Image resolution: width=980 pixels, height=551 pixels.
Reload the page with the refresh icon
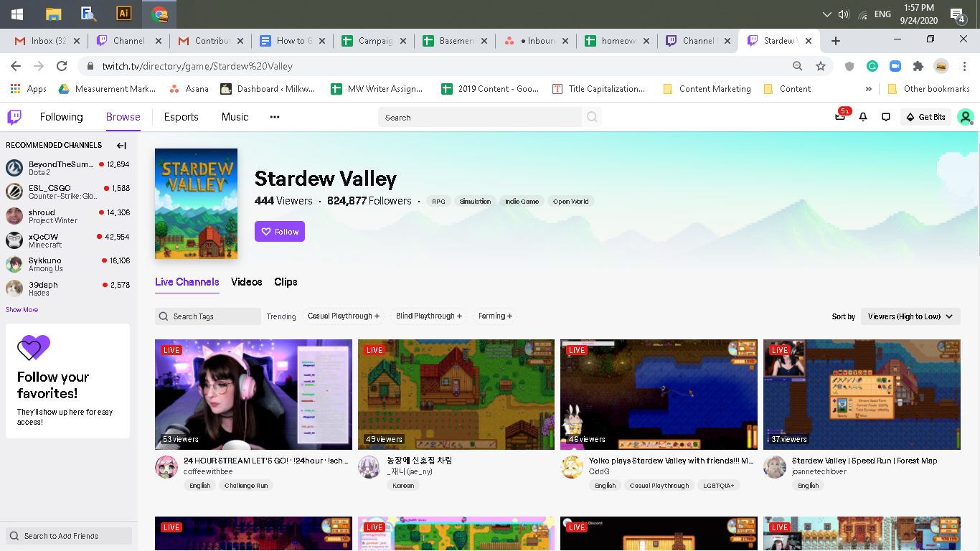[x=62, y=66]
